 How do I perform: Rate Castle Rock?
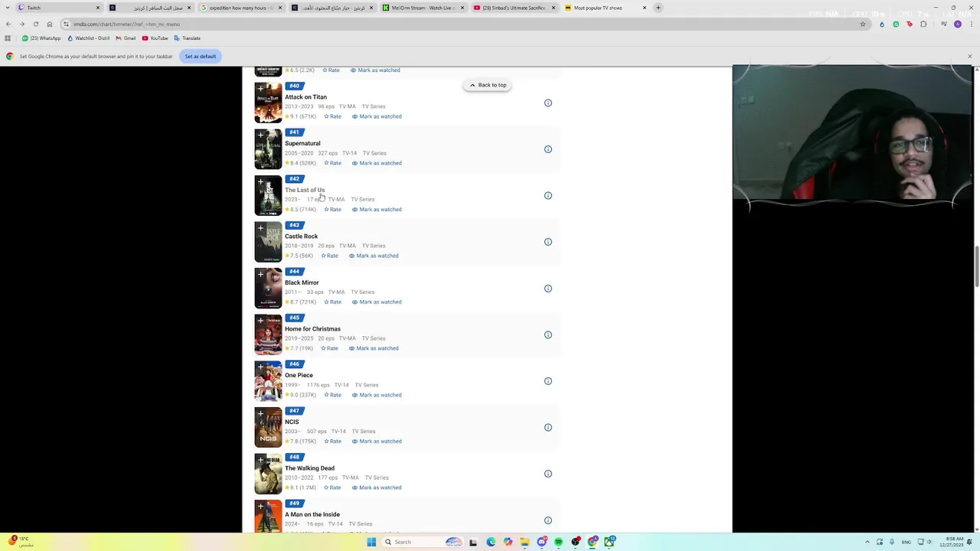(329, 256)
